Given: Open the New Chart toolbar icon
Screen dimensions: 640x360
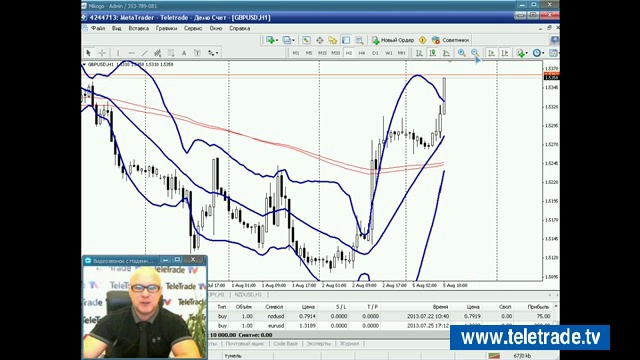Looking at the screenshot, I should coord(271,40).
